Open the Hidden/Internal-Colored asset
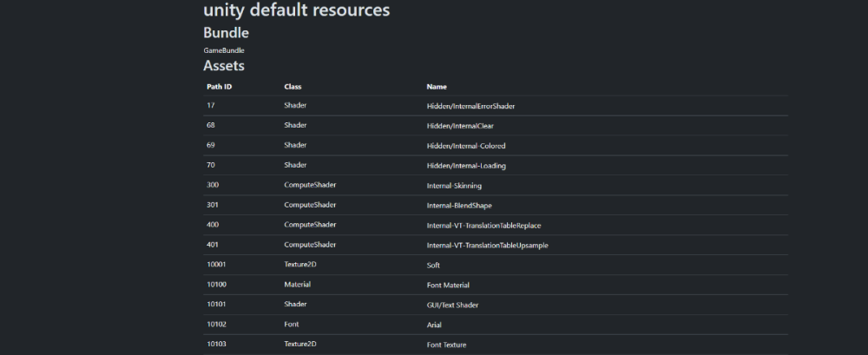 (x=465, y=146)
